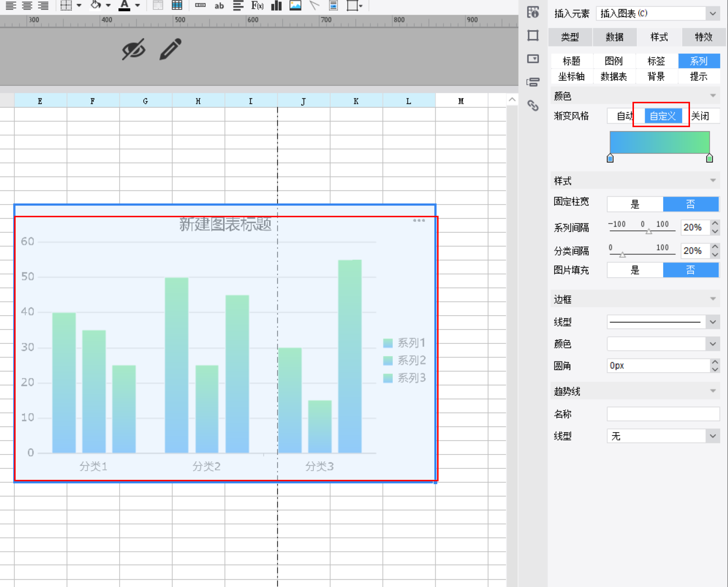728x587 pixels.
Task: Decrease 分类间隔 percentage with down stepper
Action: [x=715, y=254]
